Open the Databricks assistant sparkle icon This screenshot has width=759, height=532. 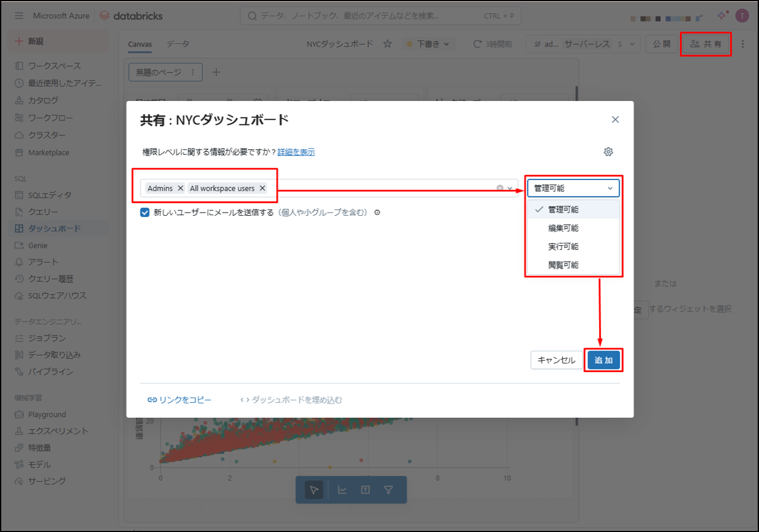[x=722, y=16]
